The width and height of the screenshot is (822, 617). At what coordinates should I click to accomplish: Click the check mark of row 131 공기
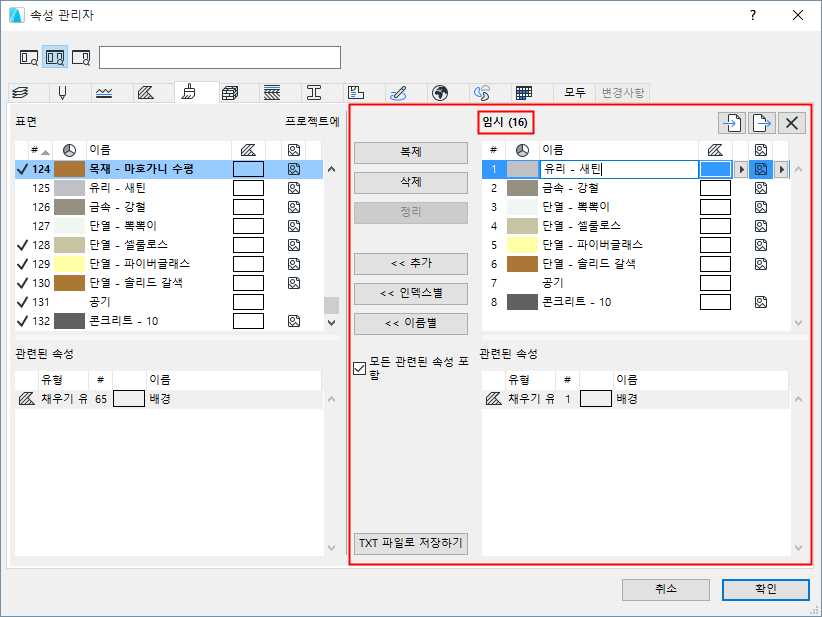pos(22,302)
